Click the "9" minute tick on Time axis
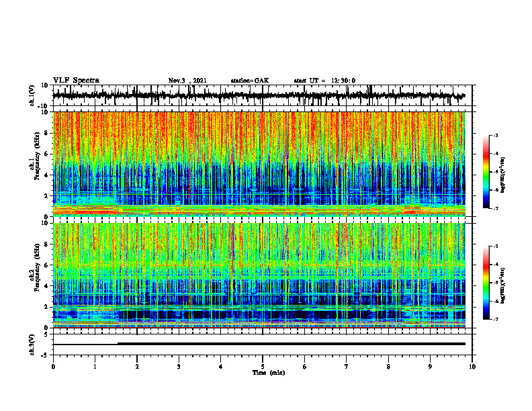The width and height of the screenshot is (532, 411). 430,367
